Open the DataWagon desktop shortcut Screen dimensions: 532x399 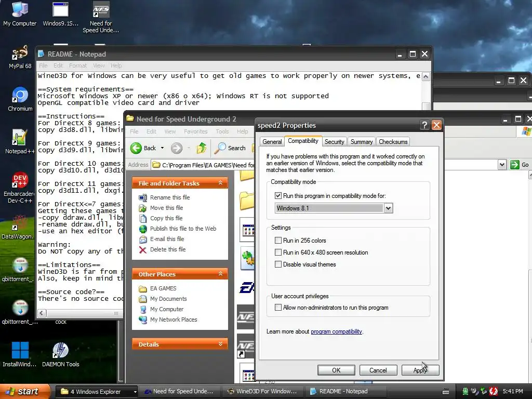coord(18,227)
